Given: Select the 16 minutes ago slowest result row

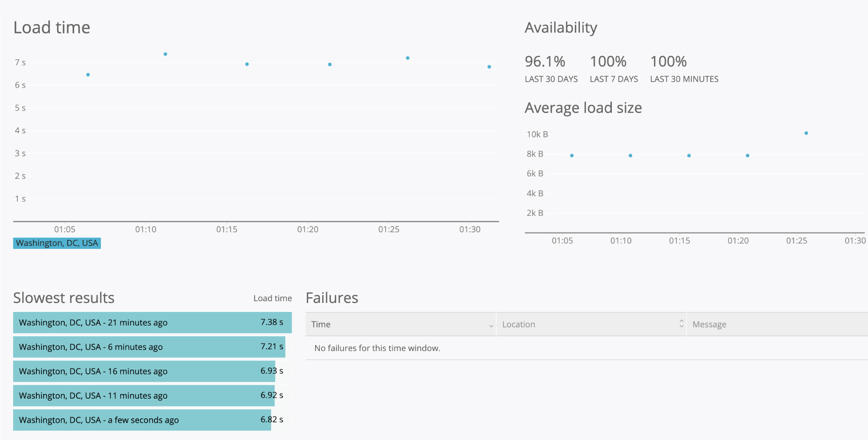Looking at the screenshot, I should 144,371.
